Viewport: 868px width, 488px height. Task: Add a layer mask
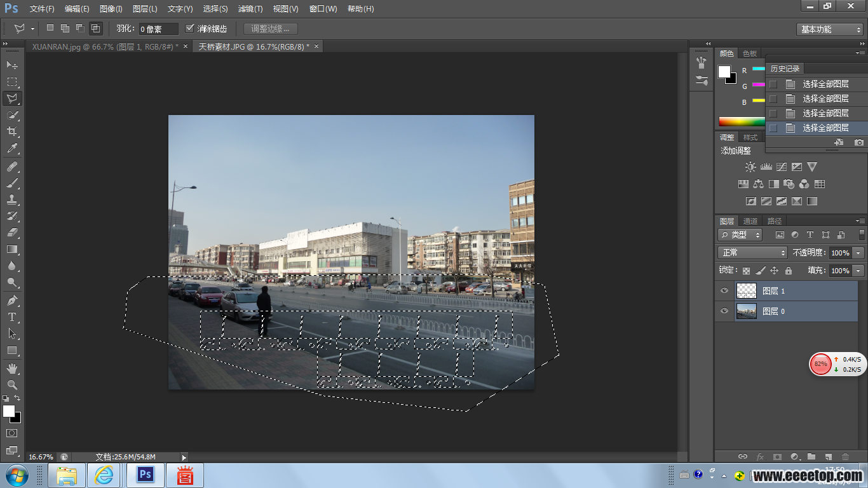[x=776, y=456]
